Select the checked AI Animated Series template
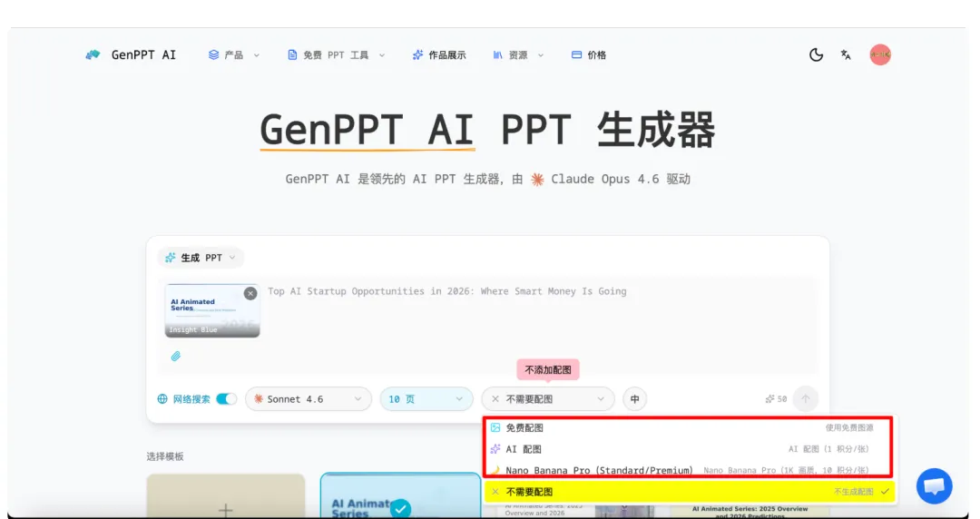 click(x=401, y=495)
